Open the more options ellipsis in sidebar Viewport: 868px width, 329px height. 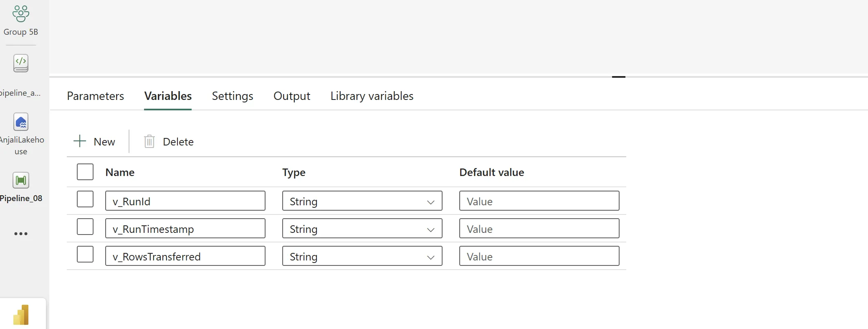(x=21, y=234)
